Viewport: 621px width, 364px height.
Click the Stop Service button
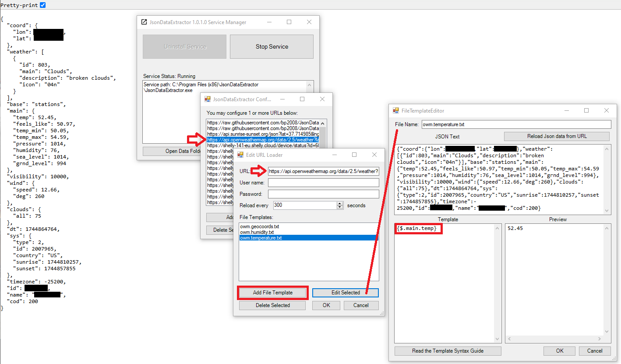272,46
